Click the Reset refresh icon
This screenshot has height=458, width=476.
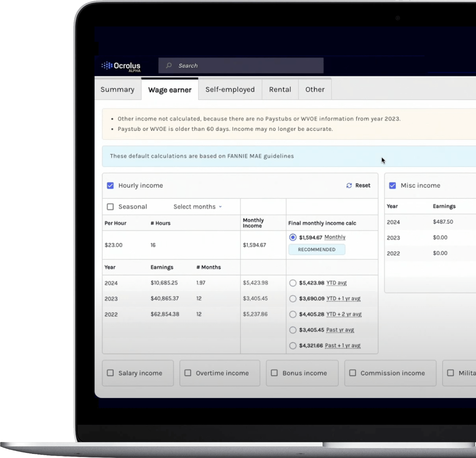[x=349, y=186]
